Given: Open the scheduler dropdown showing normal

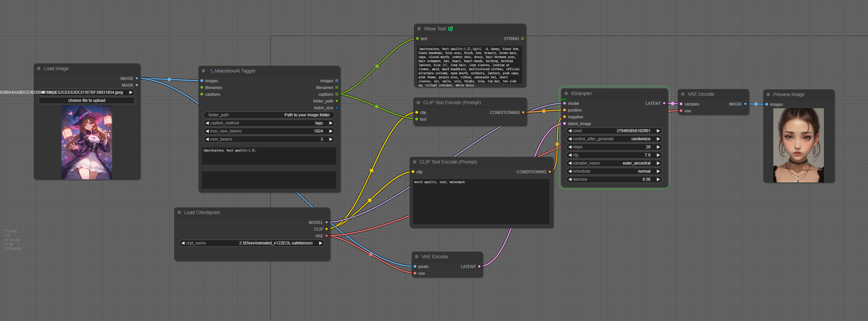Looking at the screenshot, I should pos(614,171).
